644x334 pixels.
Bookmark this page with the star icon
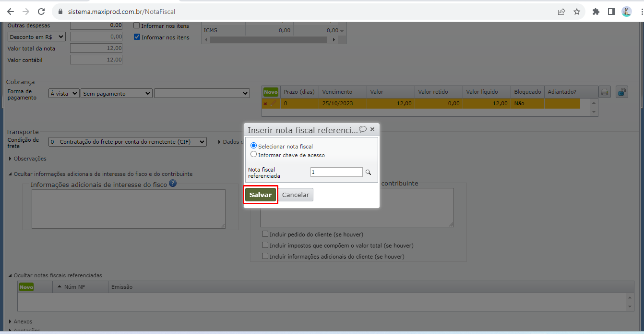click(x=577, y=12)
